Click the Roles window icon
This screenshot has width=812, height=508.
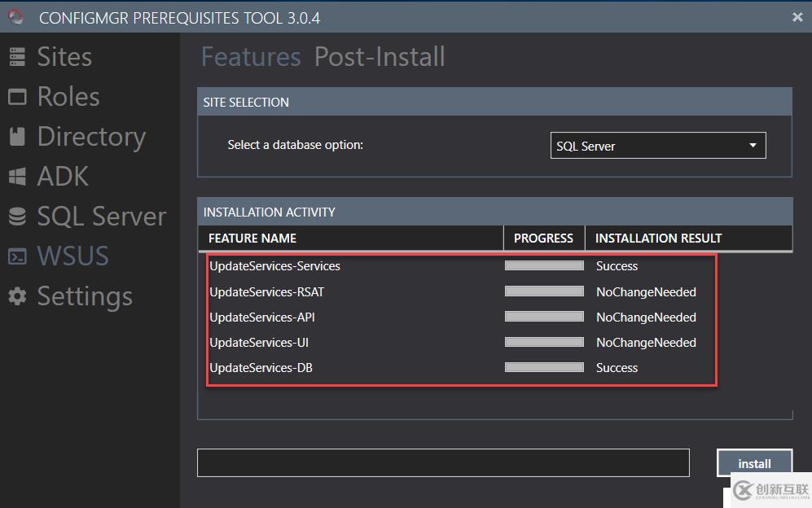tap(17, 97)
